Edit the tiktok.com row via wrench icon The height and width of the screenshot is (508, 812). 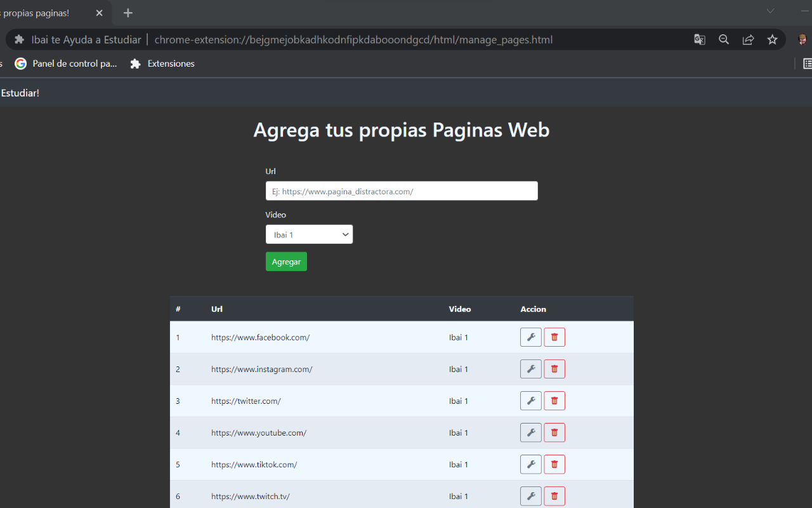(x=531, y=464)
